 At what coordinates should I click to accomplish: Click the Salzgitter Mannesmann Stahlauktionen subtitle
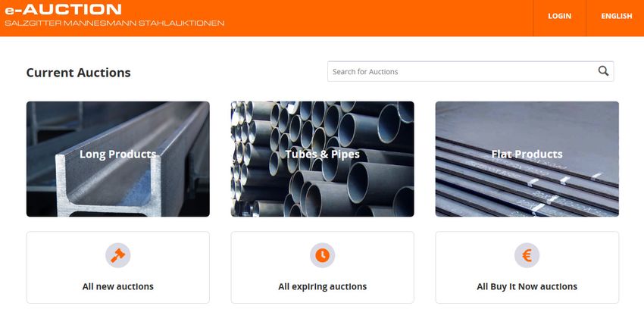[114, 23]
